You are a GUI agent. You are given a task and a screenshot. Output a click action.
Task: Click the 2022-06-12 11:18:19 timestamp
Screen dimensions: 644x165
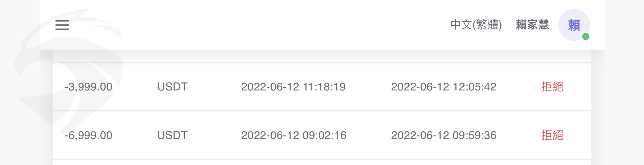(293, 87)
